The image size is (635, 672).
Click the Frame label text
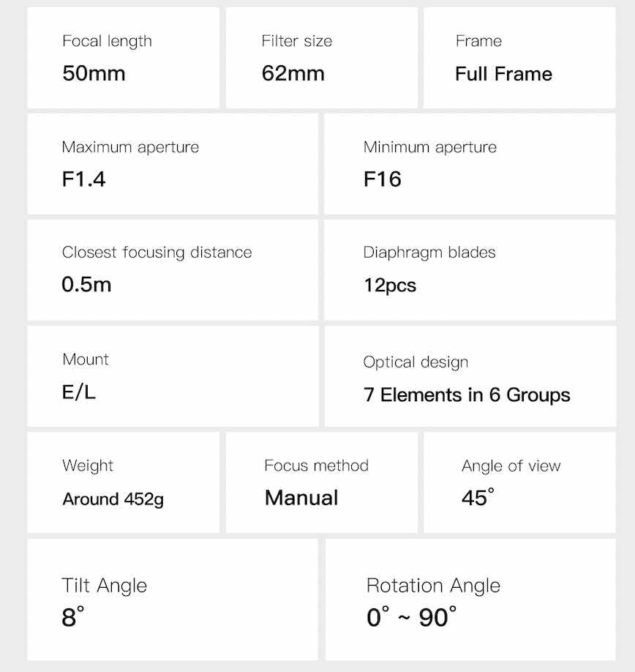click(x=478, y=41)
